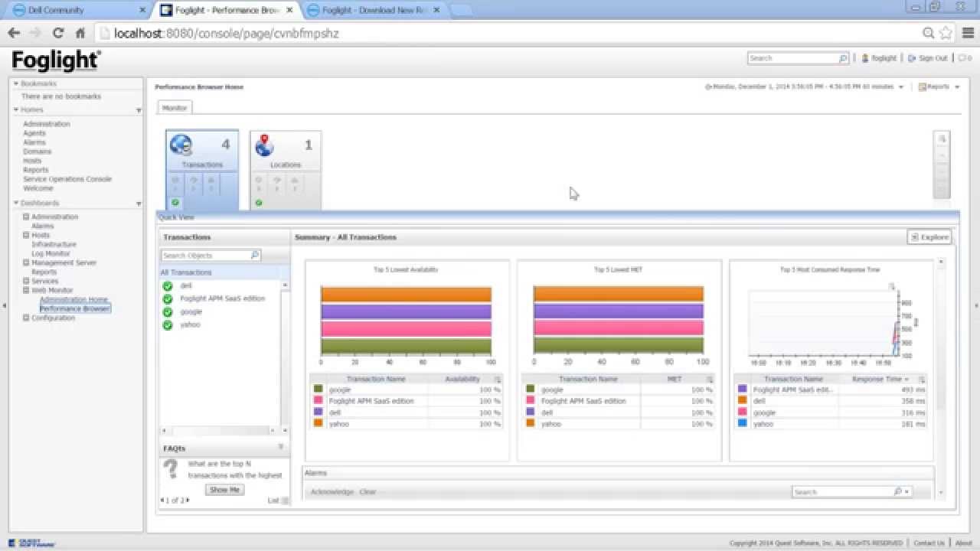This screenshot has width=980, height=551.
Task: Open customizer icon on MET table header
Action: point(710,380)
